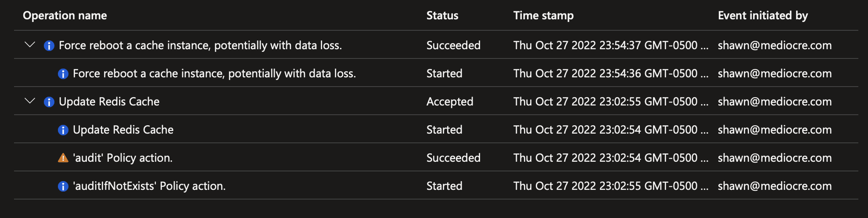The height and width of the screenshot is (218, 868).
Task: Click info icon on parent Update Redis Cache
Action: click(49, 102)
